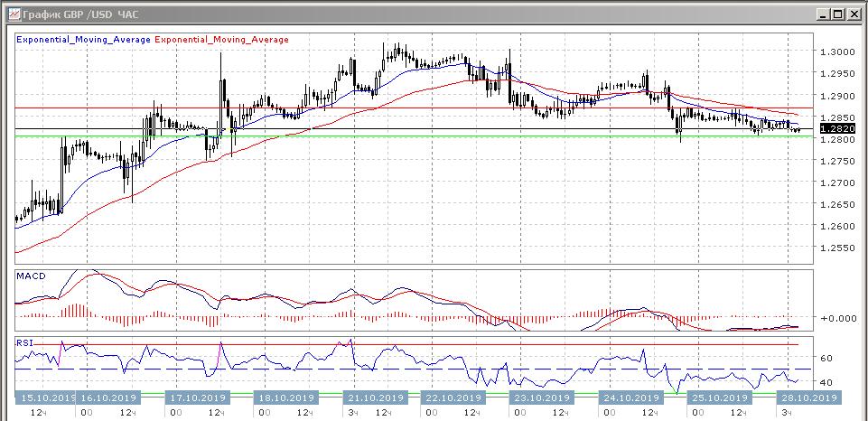Maximize the GBP/USD chart window
This screenshot has height=421, width=868.
(x=838, y=14)
